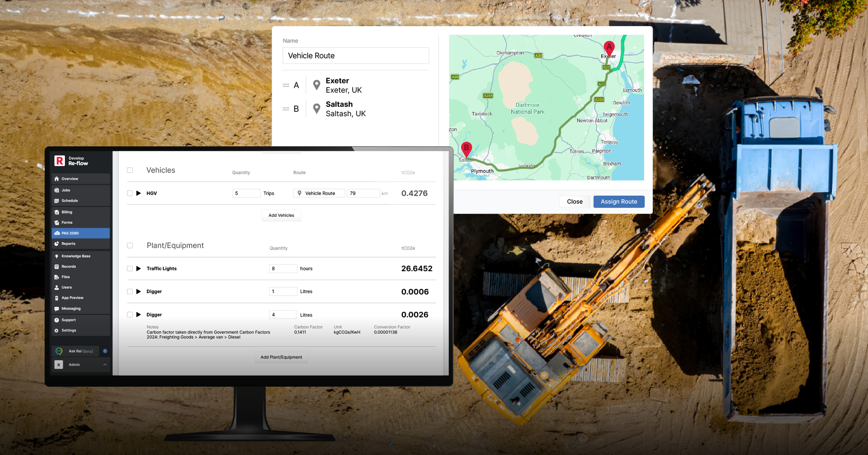Click the Carbon Factor value 0.1411
The height and width of the screenshot is (455, 868).
click(x=300, y=332)
